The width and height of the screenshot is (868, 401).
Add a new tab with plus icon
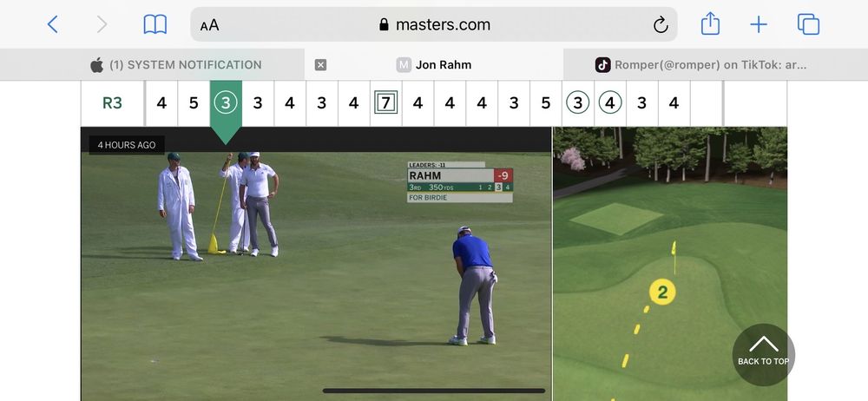point(759,24)
